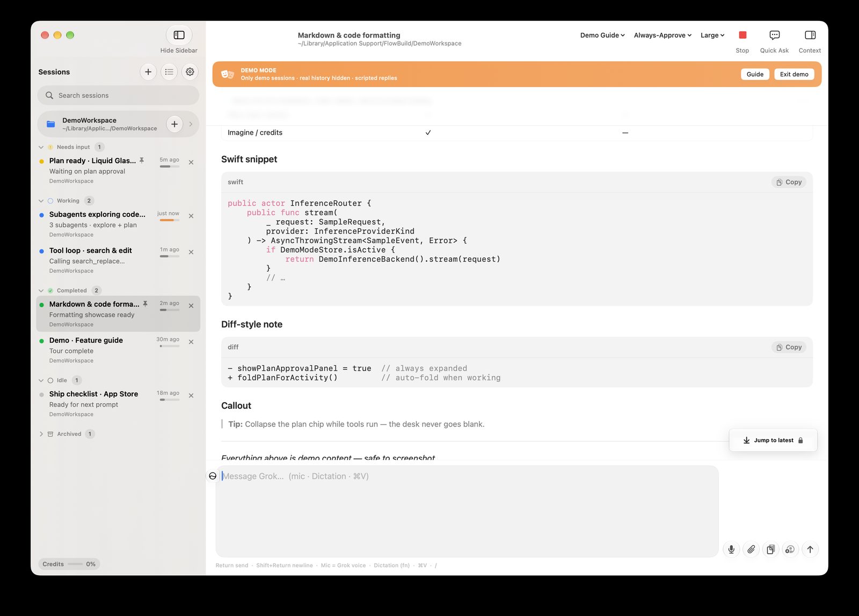Create a new session with Sessions plus icon

(x=148, y=71)
